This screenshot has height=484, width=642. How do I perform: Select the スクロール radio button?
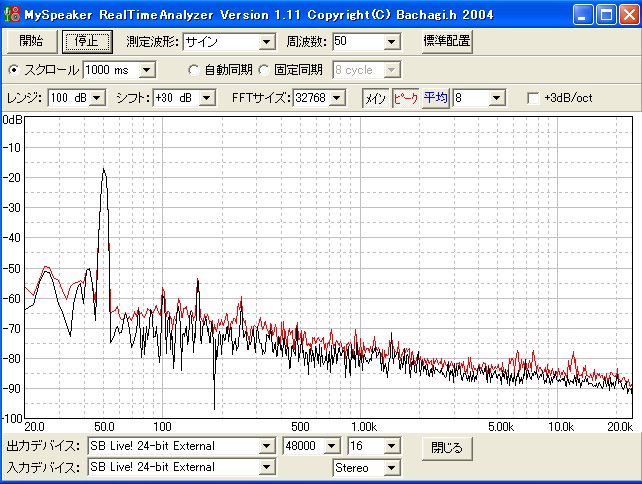tap(14, 70)
